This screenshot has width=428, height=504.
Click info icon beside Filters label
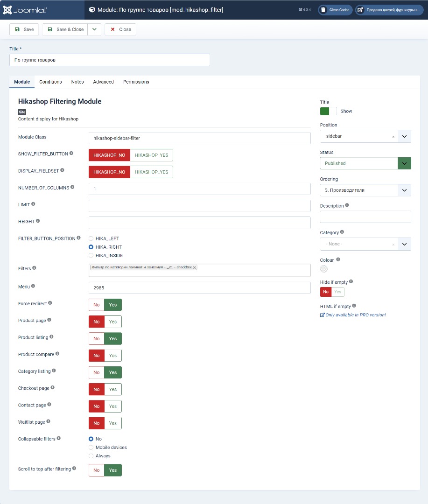coord(34,268)
